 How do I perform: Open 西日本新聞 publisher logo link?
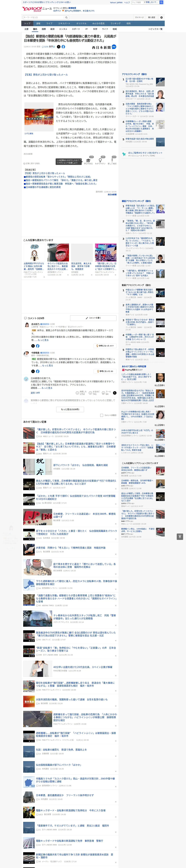102,47
